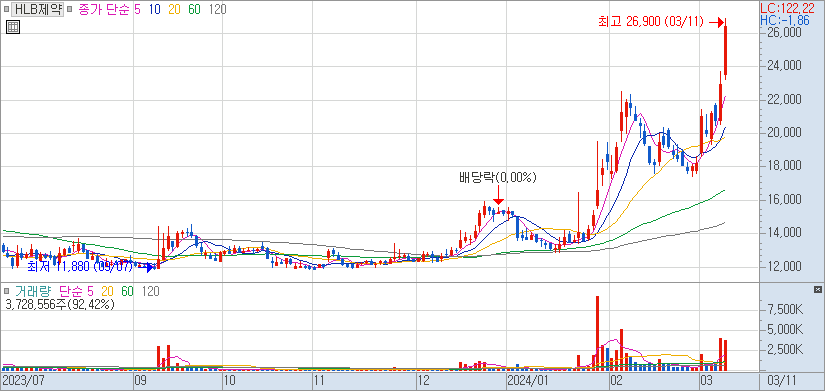Click the volume 단순 5 moving average label
Screen dimensions: 825x391
(76, 291)
